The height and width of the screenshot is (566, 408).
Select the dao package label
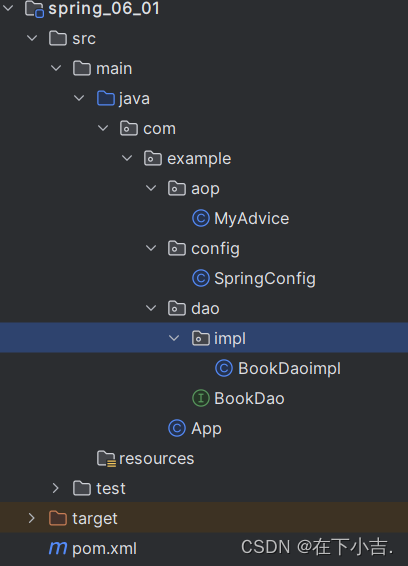[x=205, y=309]
